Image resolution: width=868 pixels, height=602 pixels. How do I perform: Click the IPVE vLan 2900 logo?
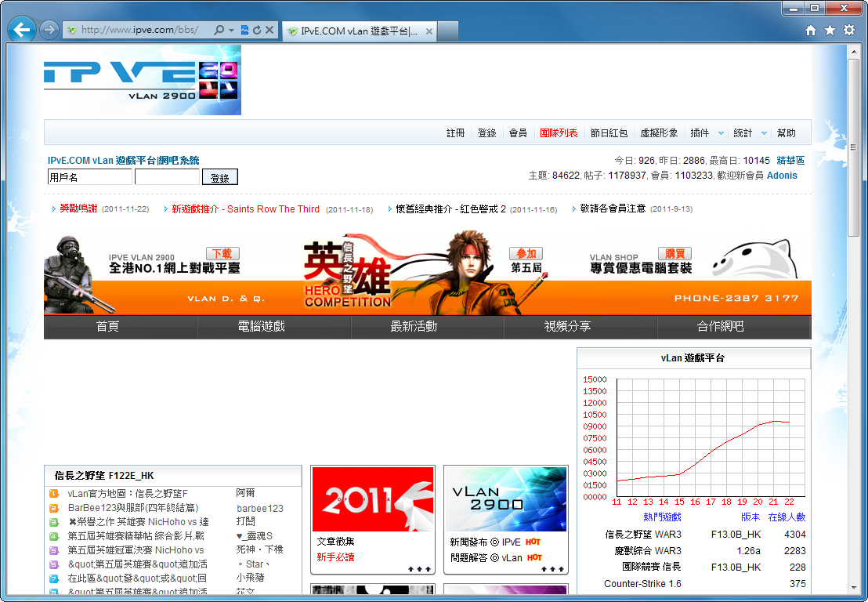(142, 80)
